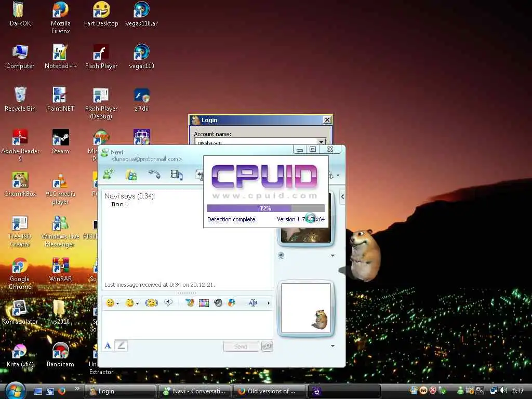
Task: Open the Recycle Bin
Action: point(20,99)
